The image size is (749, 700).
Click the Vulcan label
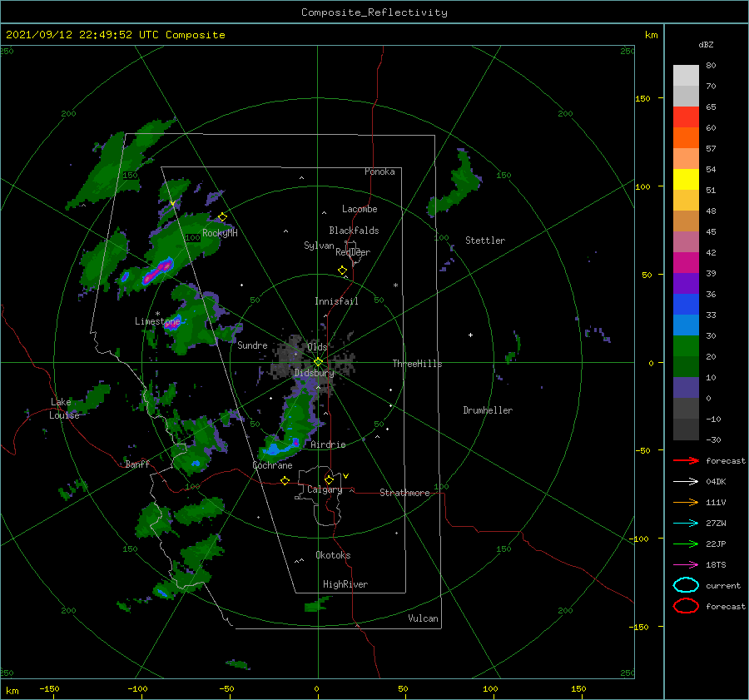point(424,618)
